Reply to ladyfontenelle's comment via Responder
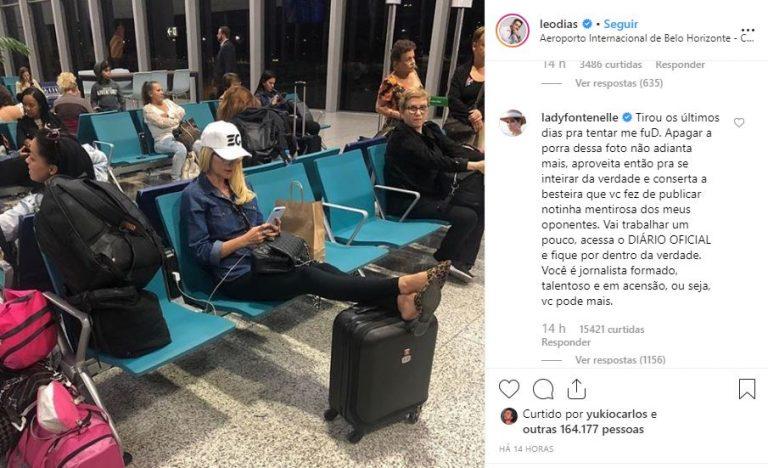Viewport: 768px width, 468px height. [x=566, y=342]
